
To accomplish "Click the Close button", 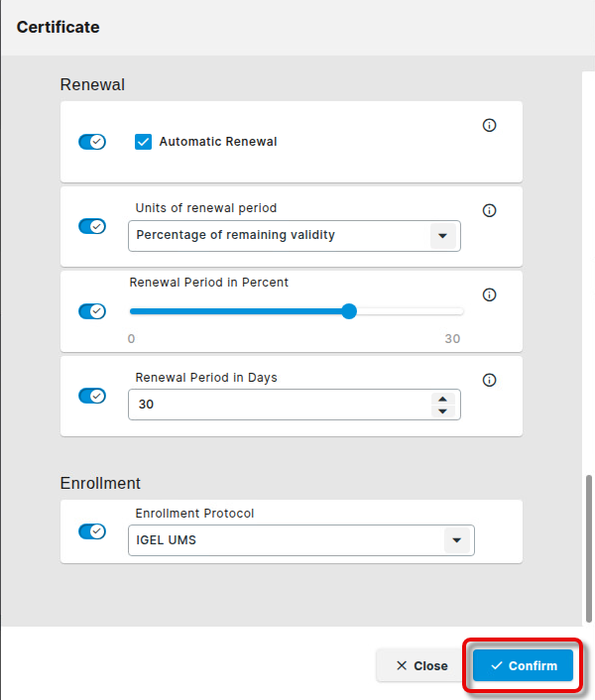I will (x=421, y=665).
